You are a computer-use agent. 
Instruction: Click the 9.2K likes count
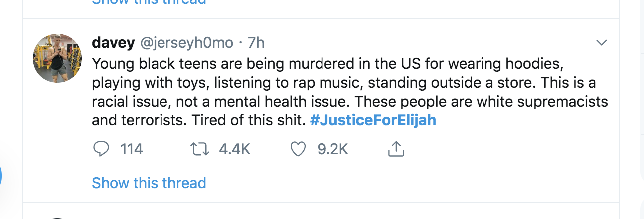point(332,149)
